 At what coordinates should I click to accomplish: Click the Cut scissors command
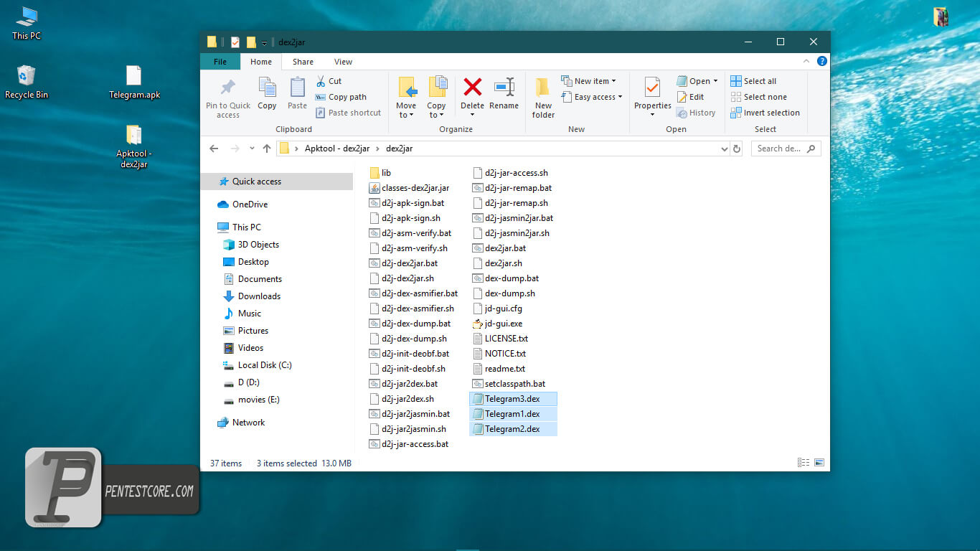(x=329, y=81)
